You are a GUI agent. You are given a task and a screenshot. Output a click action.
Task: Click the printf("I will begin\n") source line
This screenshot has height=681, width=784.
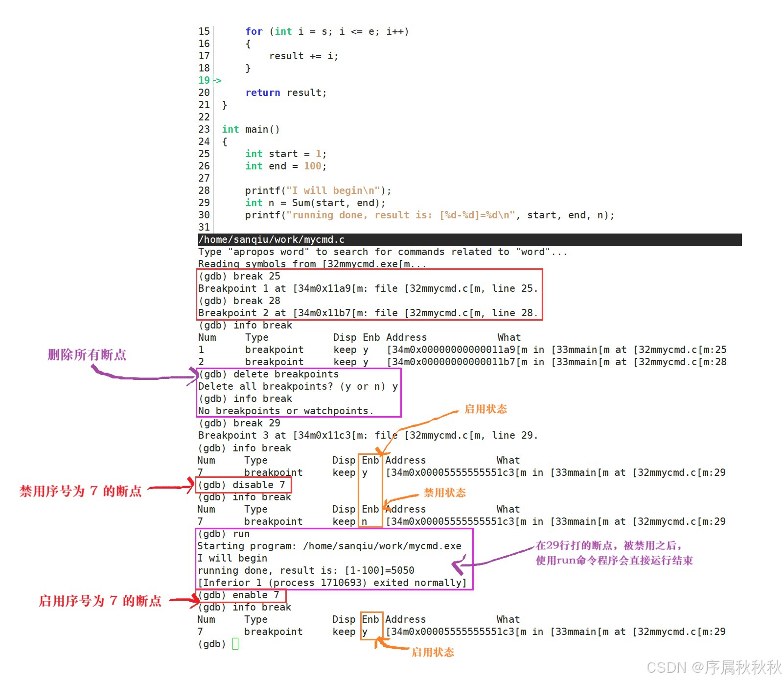[x=318, y=190]
